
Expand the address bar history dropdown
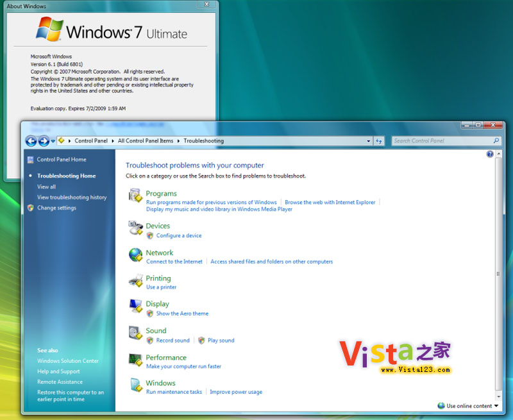[x=368, y=141]
